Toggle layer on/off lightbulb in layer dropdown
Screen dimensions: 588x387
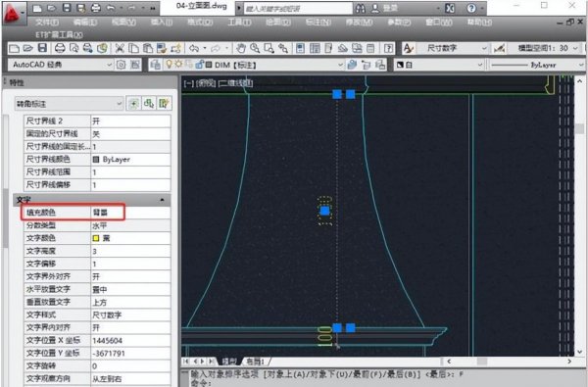(x=170, y=65)
